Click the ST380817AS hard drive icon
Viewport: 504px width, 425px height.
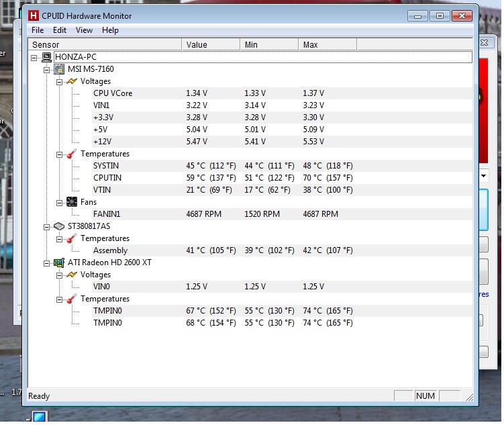(59, 226)
